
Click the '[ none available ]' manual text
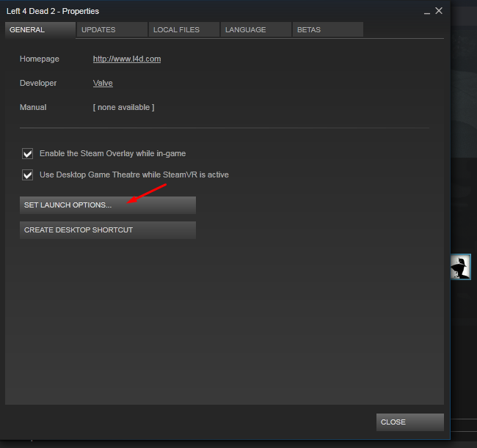(123, 107)
